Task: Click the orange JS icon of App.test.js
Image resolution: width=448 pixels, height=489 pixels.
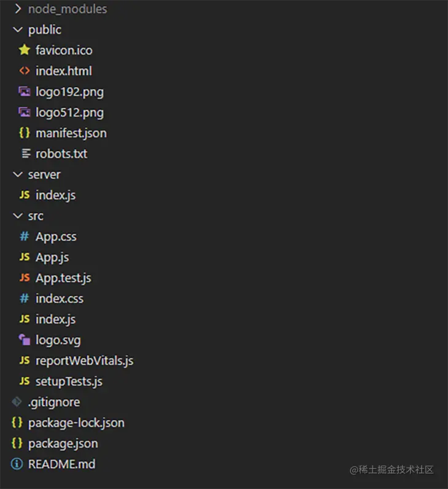Action: click(x=25, y=278)
